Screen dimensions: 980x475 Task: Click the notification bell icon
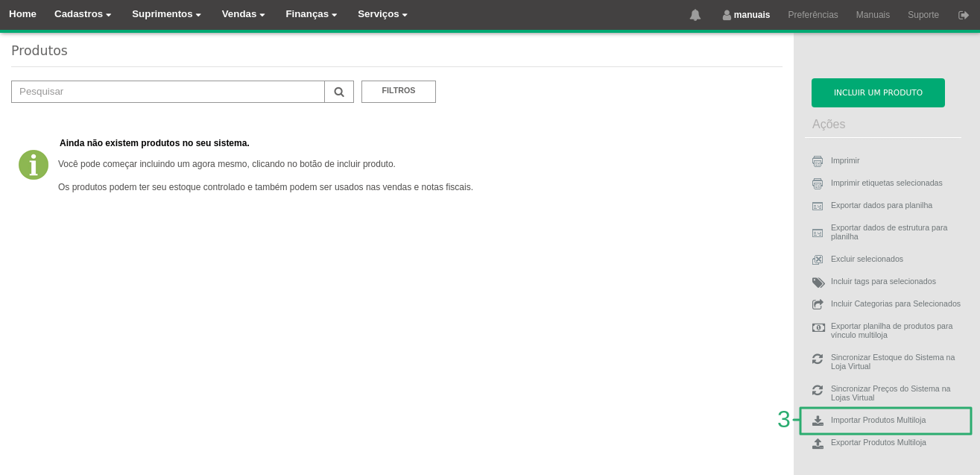pos(695,15)
